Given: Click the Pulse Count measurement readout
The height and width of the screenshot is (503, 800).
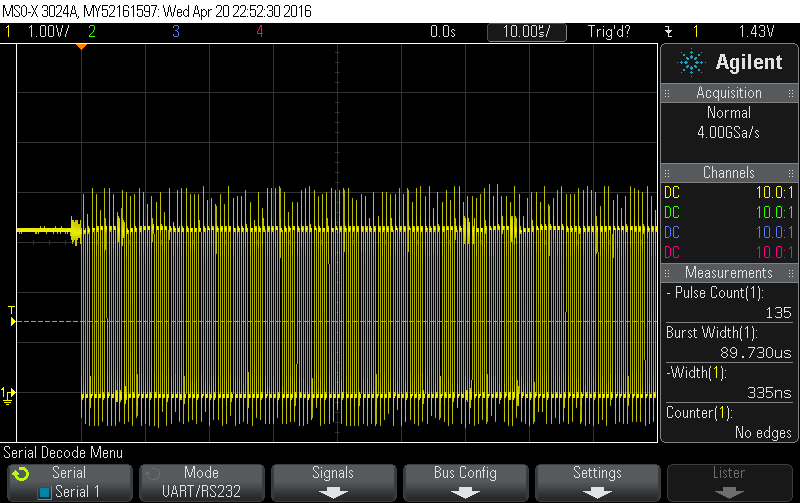Looking at the screenshot, I should 729,303.
